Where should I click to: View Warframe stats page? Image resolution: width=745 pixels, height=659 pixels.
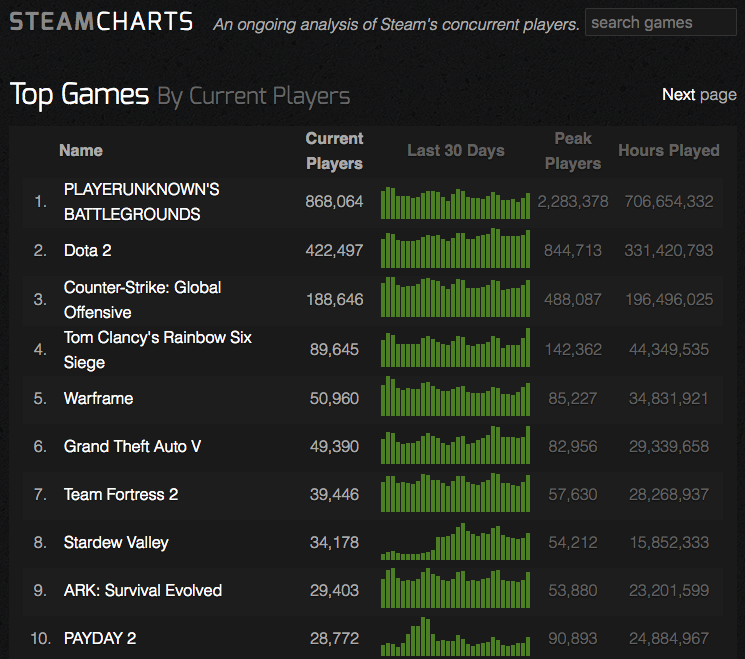[98, 398]
